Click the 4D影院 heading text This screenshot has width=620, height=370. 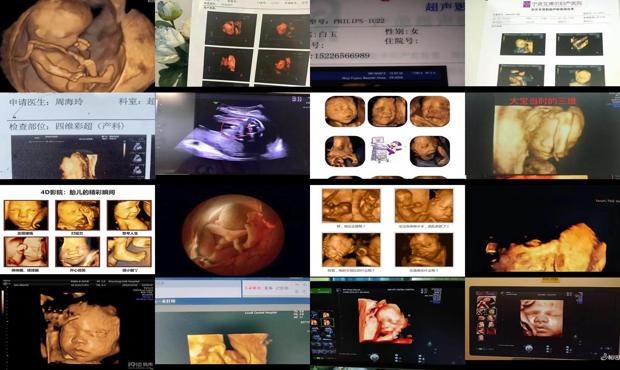77,192
